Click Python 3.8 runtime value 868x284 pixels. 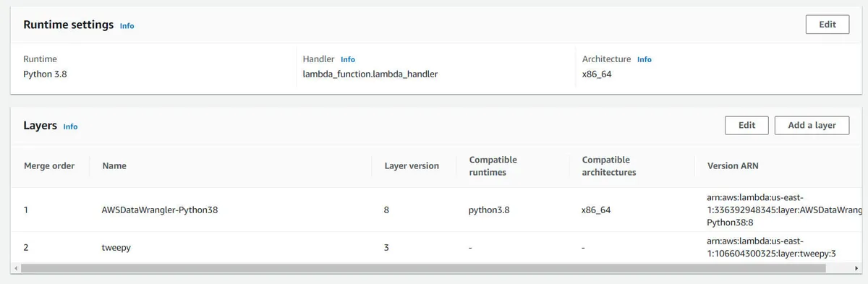coord(45,74)
